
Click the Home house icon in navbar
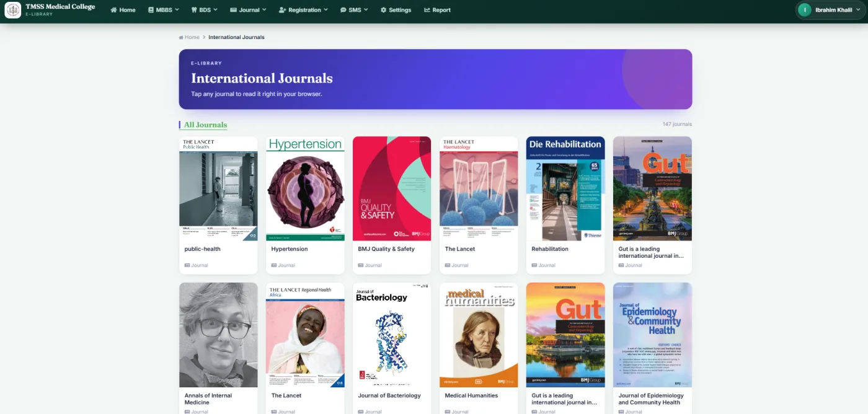(113, 10)
